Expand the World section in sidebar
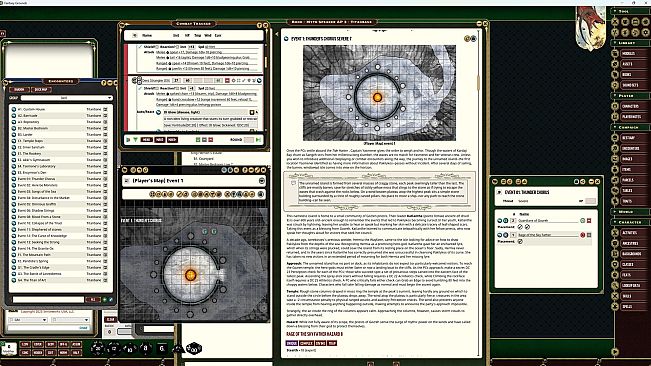 [x=615, y=212]
